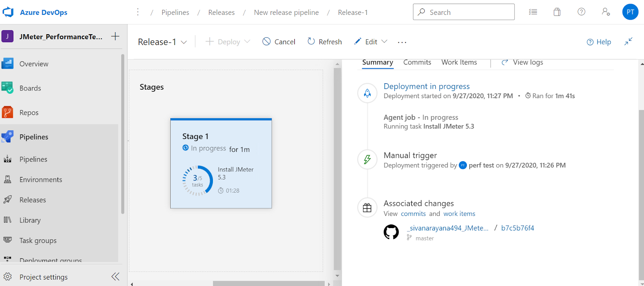Click the Azure DevOps logo icon
The height and width of the screenshot is (286, 644).
pyautogui.click(x=8, y=12)
